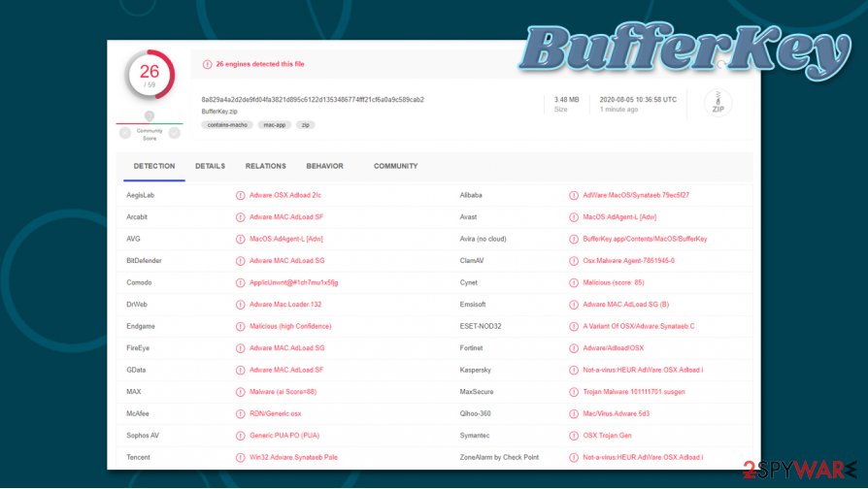Click MAX result Malware (ai Score=88)
Screen dimensions: 868x489
283,392
